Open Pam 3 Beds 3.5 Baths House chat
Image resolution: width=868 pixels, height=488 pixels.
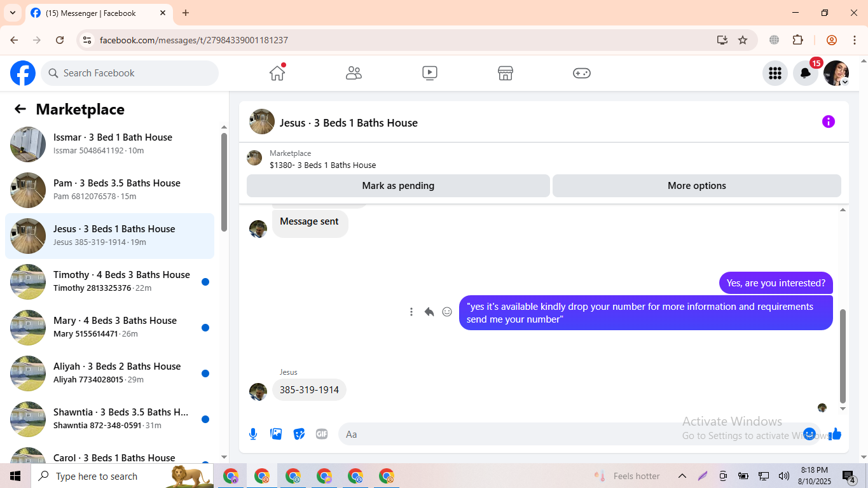click(x=109, y=190)
